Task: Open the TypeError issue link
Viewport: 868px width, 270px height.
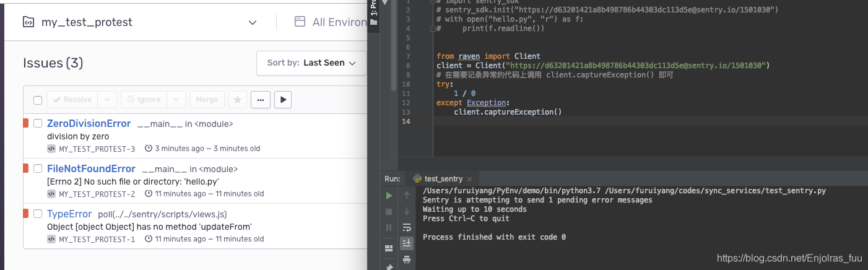Action: tap(69, 214)
